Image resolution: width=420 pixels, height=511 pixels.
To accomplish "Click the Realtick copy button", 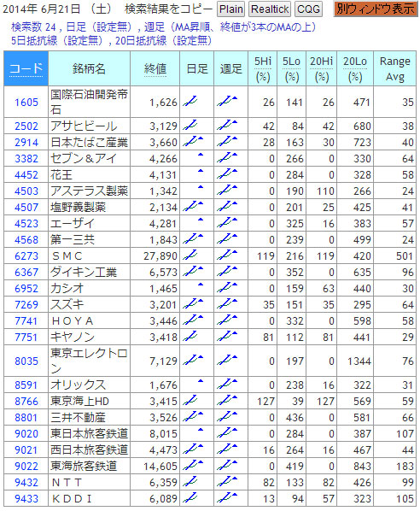I will [x=270, y=9].
